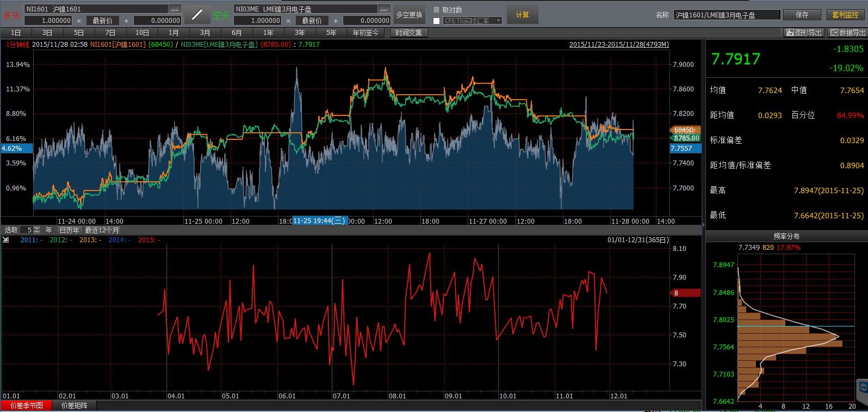This screenshot has width=868, height=412.
Task: Open NI03ME contract browse ellipsis button
Action: click(384, 9)
